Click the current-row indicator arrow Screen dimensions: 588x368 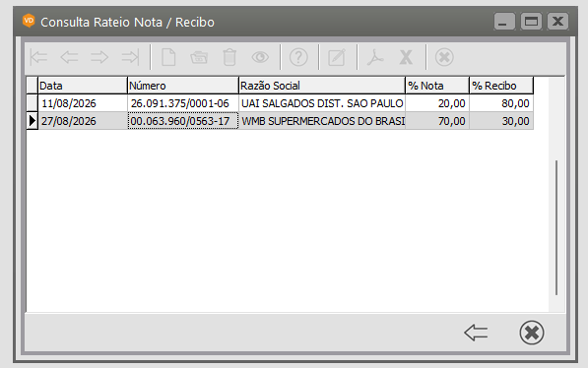pyautogui.click(x=33, y=121)
